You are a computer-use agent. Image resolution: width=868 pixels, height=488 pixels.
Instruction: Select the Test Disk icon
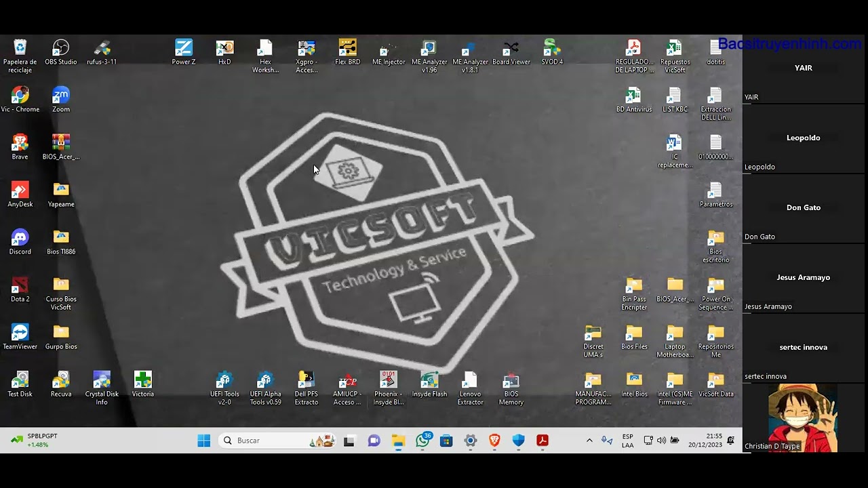[x=20, y=384]
